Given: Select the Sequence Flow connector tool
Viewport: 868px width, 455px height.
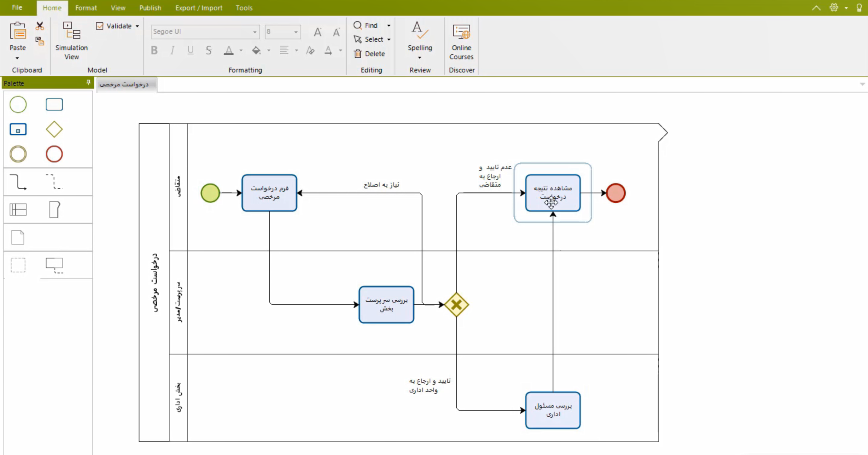Looking at the screenshot, I should pos(18,182).
